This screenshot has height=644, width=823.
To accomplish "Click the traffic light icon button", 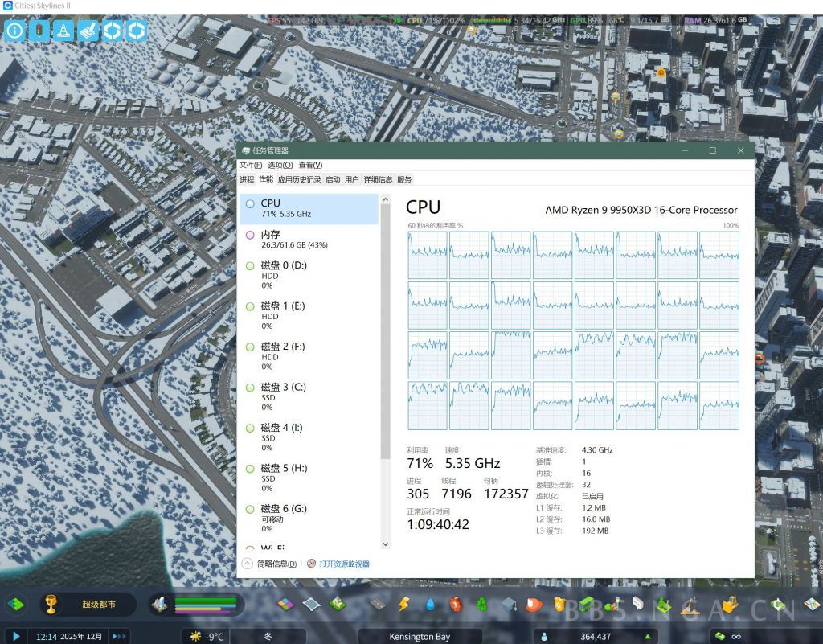I will pos(39,31).
